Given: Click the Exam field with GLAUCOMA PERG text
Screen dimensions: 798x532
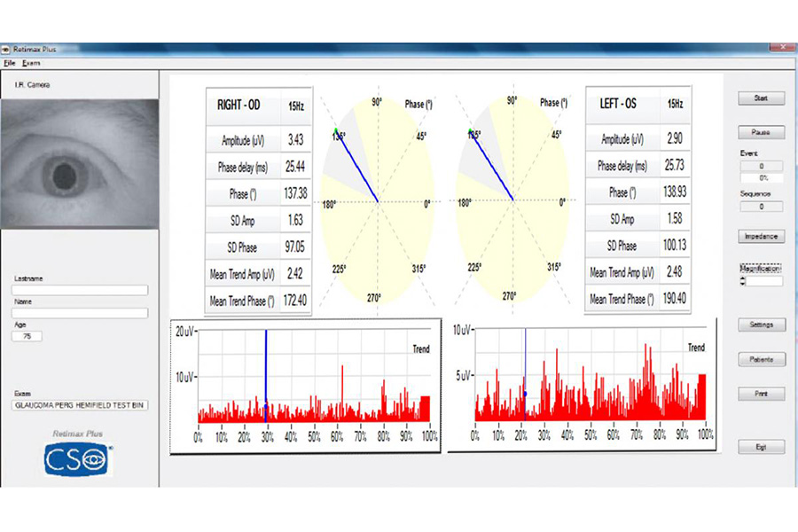Looking at the screenshot, I should [80, 405].
